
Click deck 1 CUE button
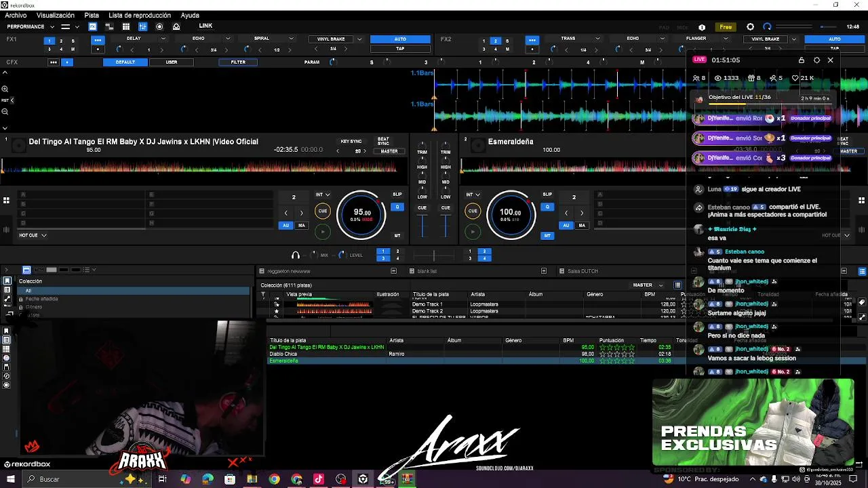[x=323, y=211]
